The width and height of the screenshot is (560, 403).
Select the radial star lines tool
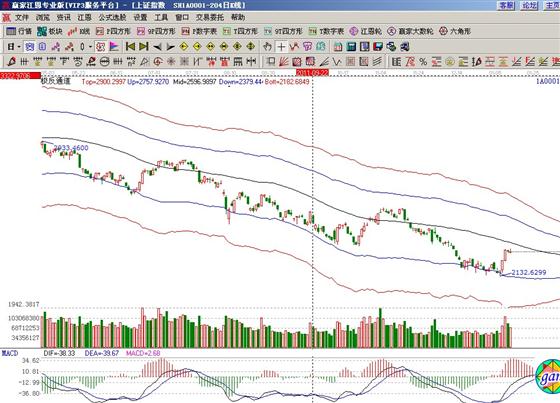[171, 62]
